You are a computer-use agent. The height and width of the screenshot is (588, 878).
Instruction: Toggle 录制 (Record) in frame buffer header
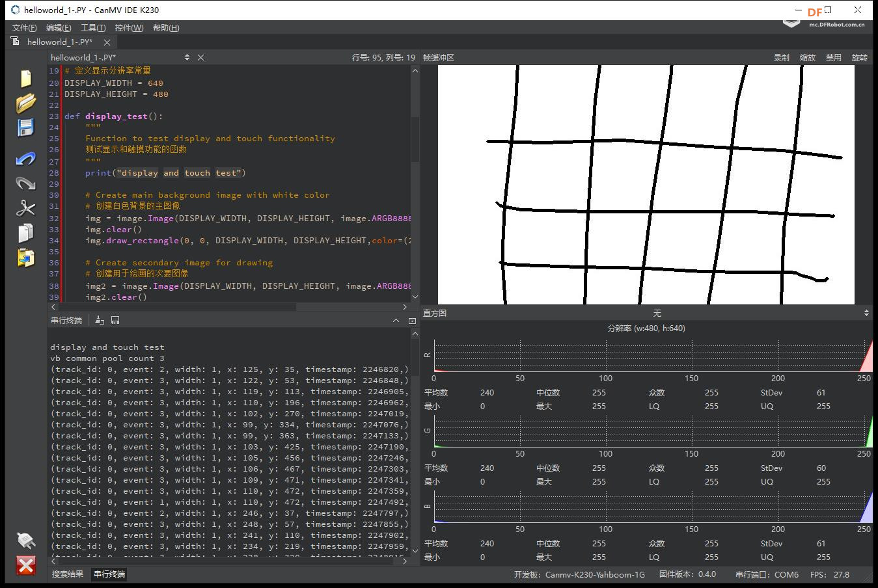tap(781, 57)
